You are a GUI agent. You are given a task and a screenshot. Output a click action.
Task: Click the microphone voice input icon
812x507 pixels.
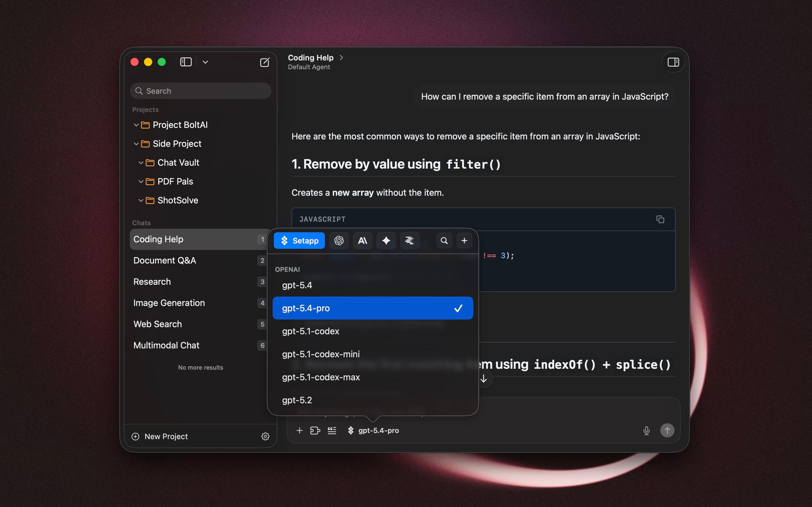click(x=646, y=430)
